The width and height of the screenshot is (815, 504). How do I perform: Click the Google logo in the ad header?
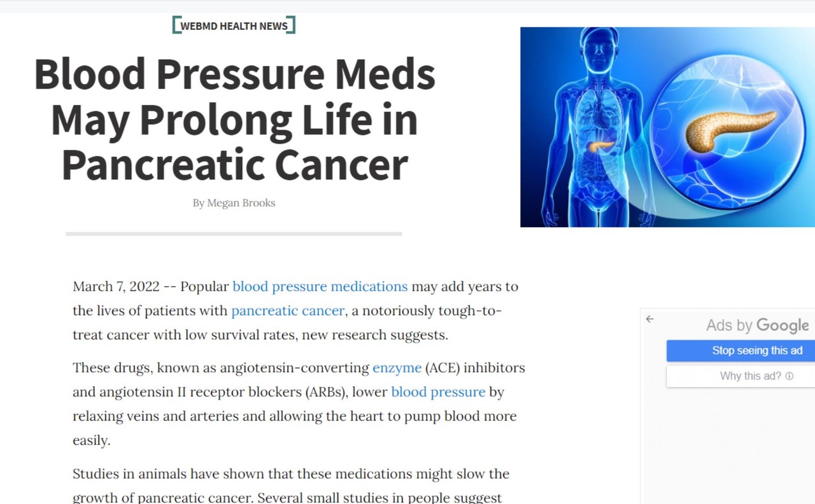[783, 326]
